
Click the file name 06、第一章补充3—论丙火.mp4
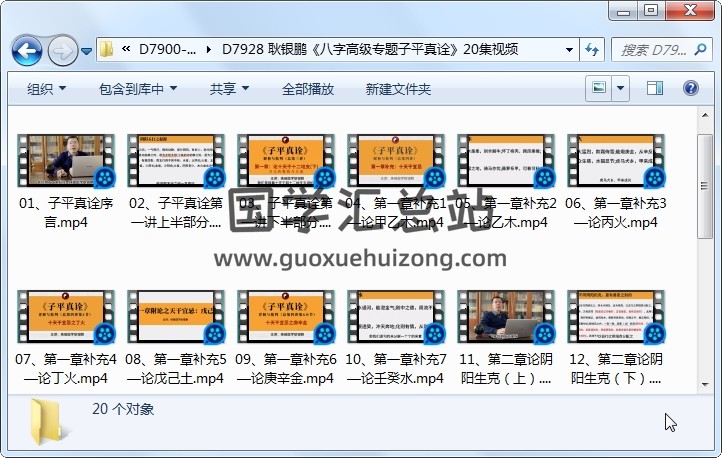point(616,213)
